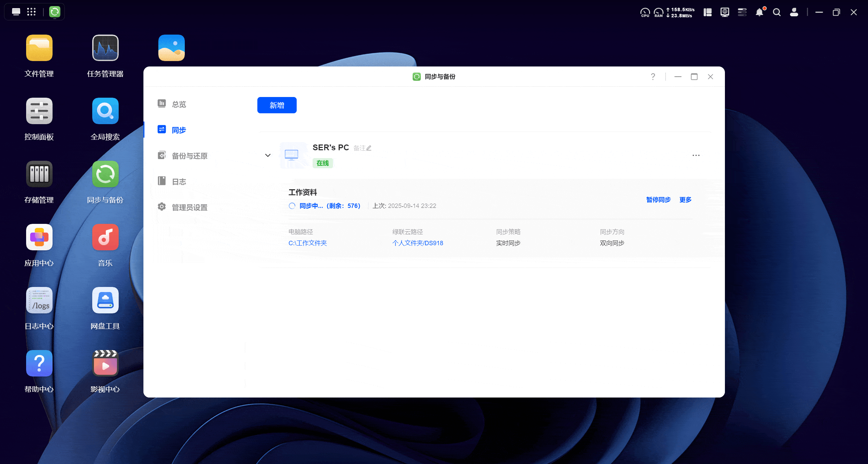Collapse the SER's PC device row

[268, 155]
